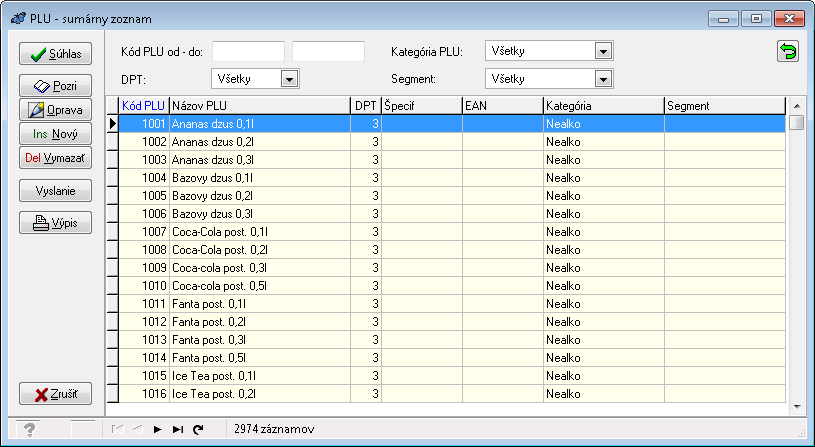Focus the Kód PLU to input field
The image size is (815, 447).
pos(328,51)
